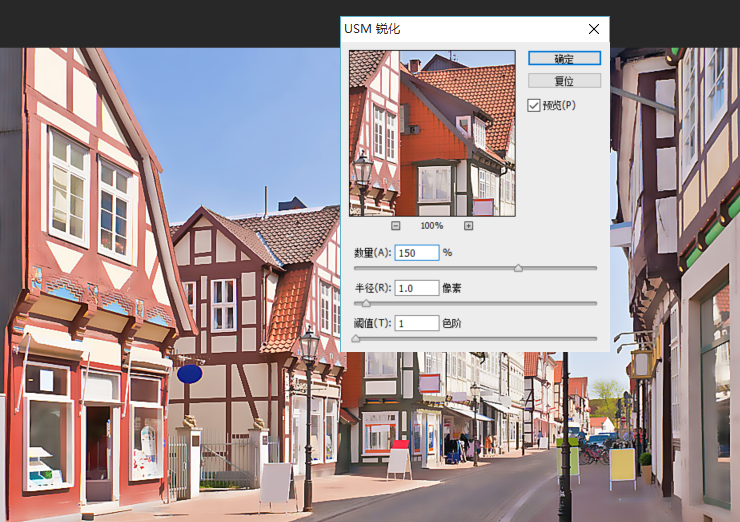Click the 半径 radius slider handle
This screenshot has height=522, width=740.
[366, 303]
